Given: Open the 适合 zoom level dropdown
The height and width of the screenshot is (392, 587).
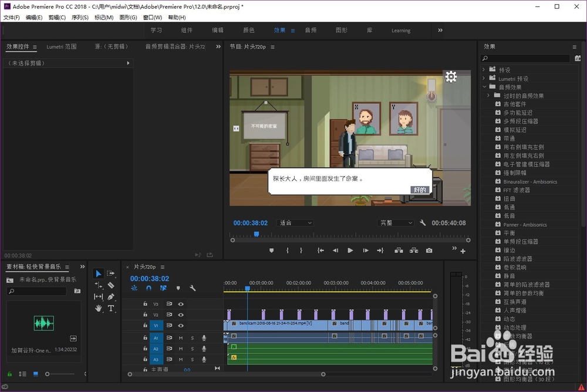Looking at the screenshot, I should pos(295,223).
